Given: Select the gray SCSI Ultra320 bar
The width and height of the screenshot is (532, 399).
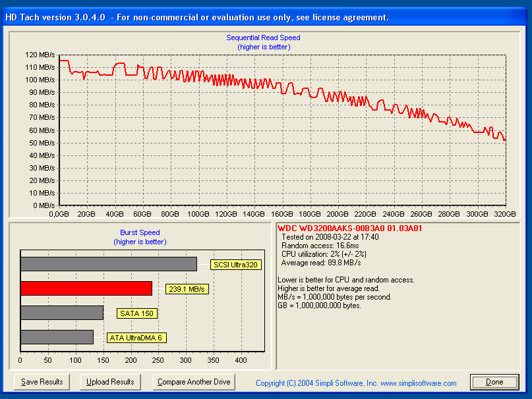Looking at the screenshot, I should [x=108, y=264].
